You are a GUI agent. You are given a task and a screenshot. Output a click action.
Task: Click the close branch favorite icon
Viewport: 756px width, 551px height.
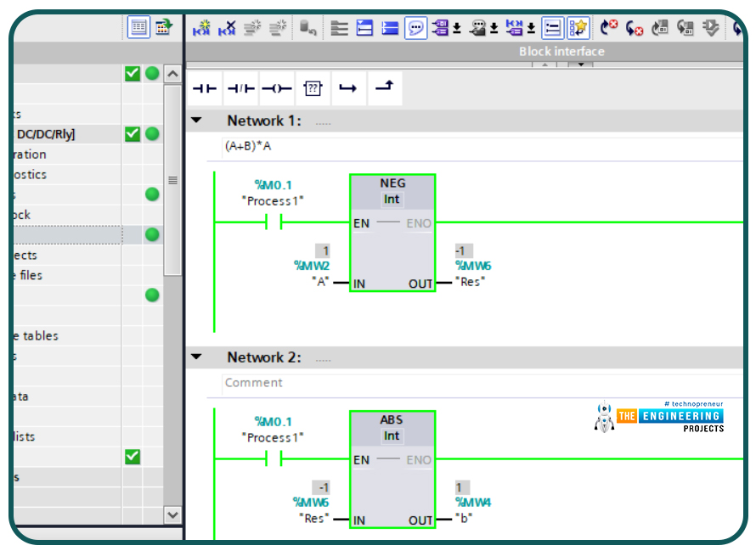[384, 87]
